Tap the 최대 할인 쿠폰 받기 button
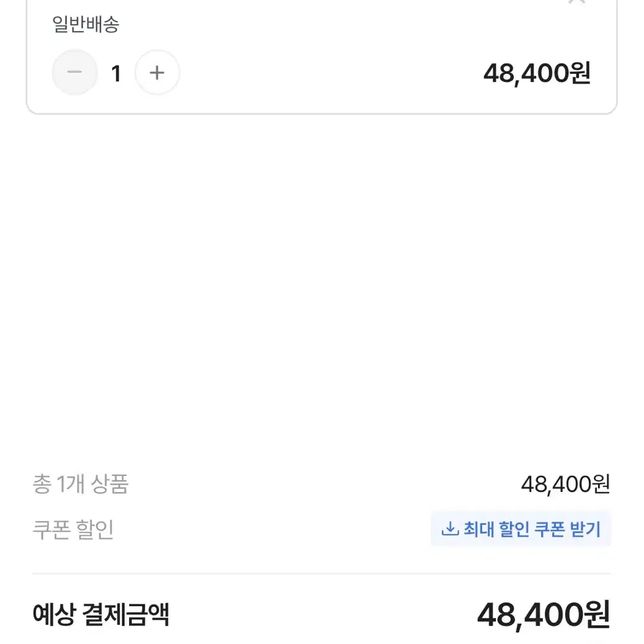This screenshot has width=644, height=644. point(521,529)
